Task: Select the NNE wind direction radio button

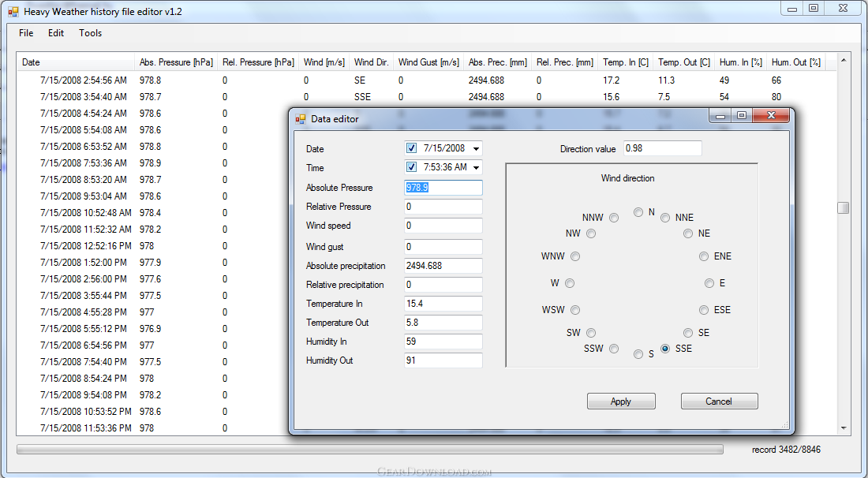Action: point(665,218)
